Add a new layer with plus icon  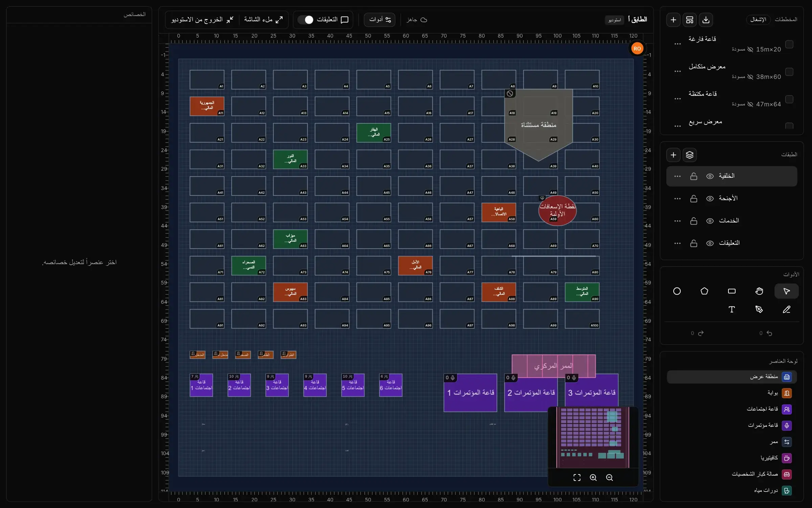tap(673, 155)
